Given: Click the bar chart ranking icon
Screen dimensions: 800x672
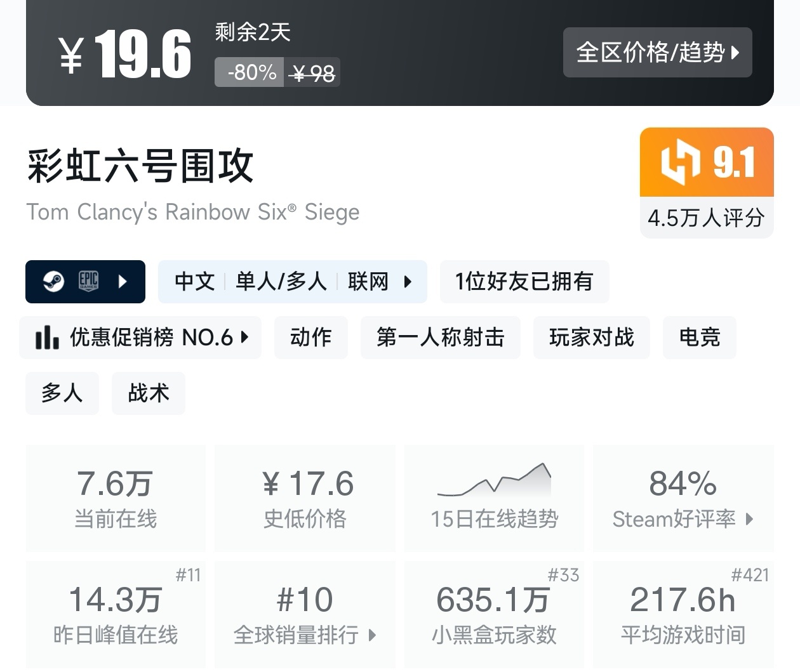Looking at the screenshot, I should (48, 338).
